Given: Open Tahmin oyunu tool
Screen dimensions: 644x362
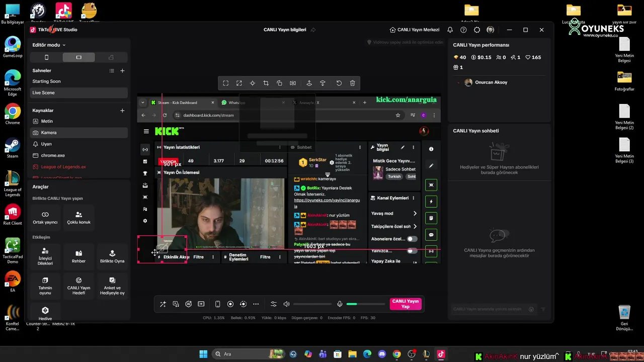Looking at the screenshot, I should (x=45, y=286).
